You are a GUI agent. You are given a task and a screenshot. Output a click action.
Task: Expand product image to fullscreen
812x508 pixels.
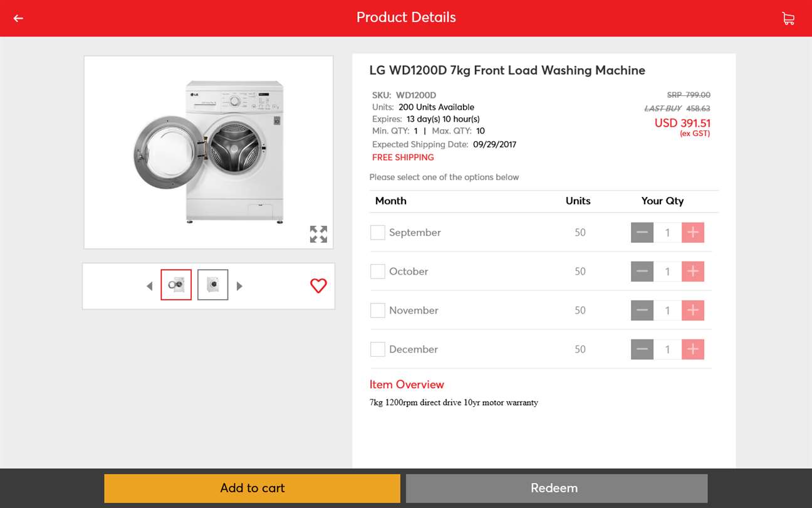point(318,234)
